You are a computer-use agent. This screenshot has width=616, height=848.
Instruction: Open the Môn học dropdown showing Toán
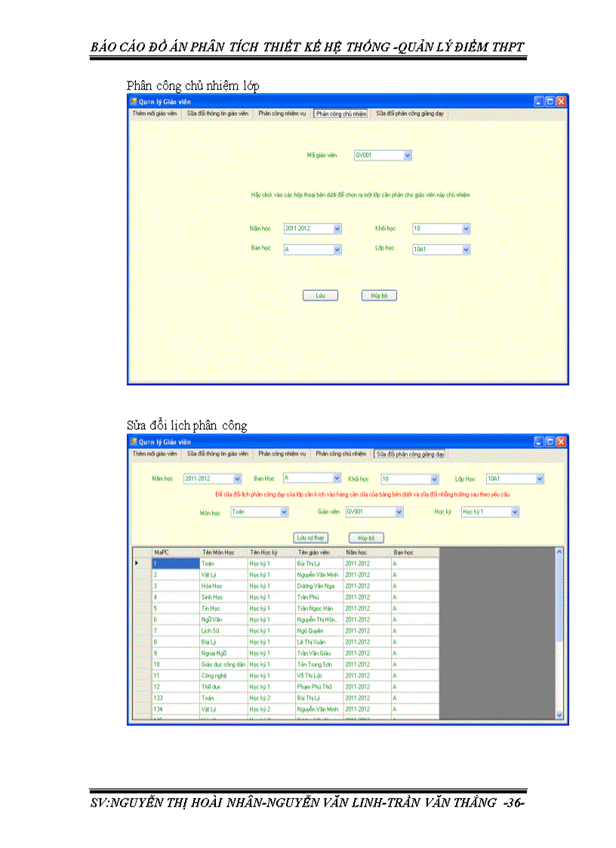283,511
